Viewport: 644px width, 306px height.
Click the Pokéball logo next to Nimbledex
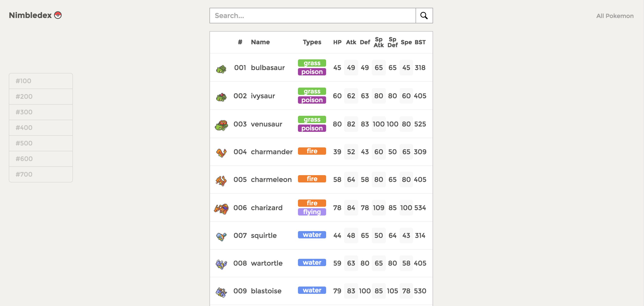[x=58, y=15]
